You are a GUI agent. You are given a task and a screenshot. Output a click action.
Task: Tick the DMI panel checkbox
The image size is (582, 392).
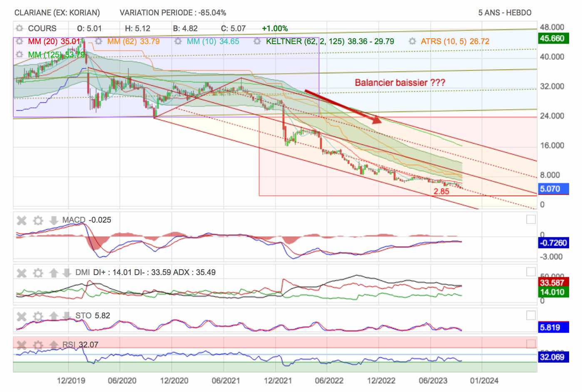(x=531, y=272)
